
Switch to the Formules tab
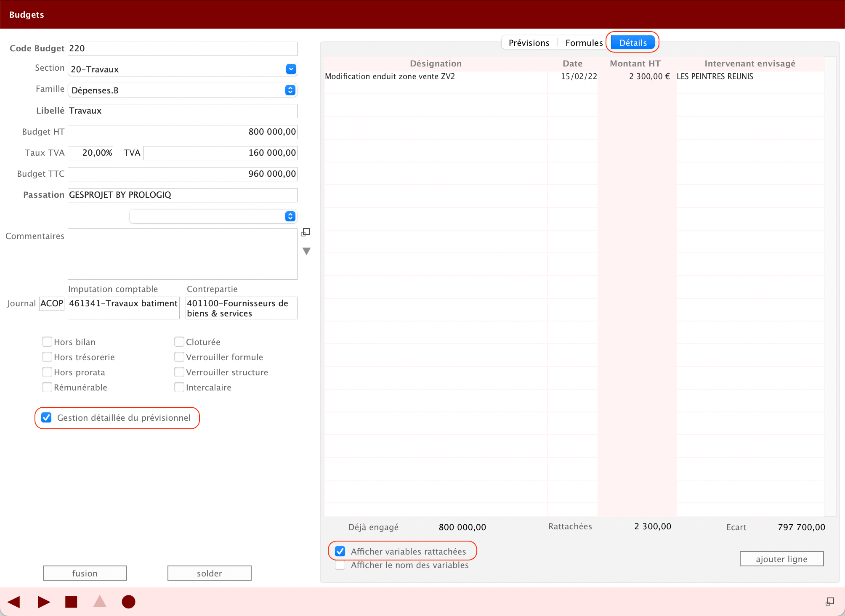pyautogui.click(x=584, y=42)
